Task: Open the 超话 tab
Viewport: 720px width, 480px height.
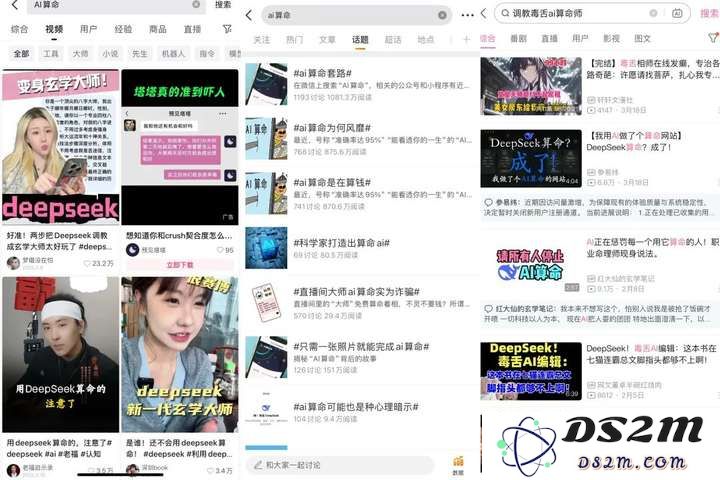Action: (393, 40)
